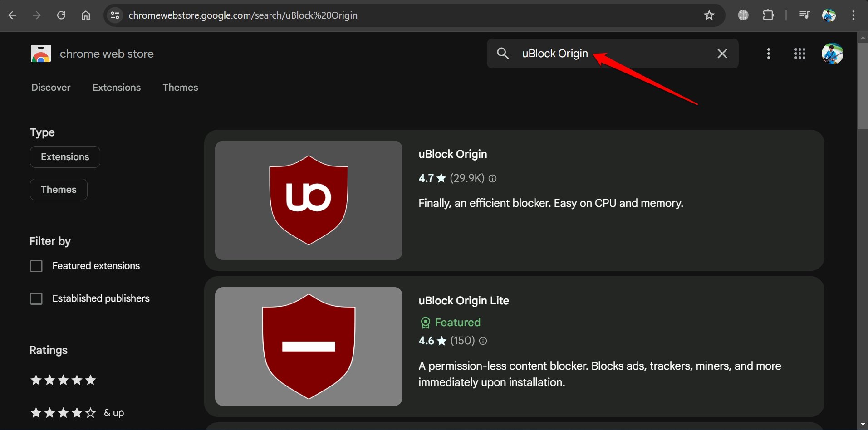Click the (150) review count
The width and height of the screenshot is (868, 430).
click(462, 341)
